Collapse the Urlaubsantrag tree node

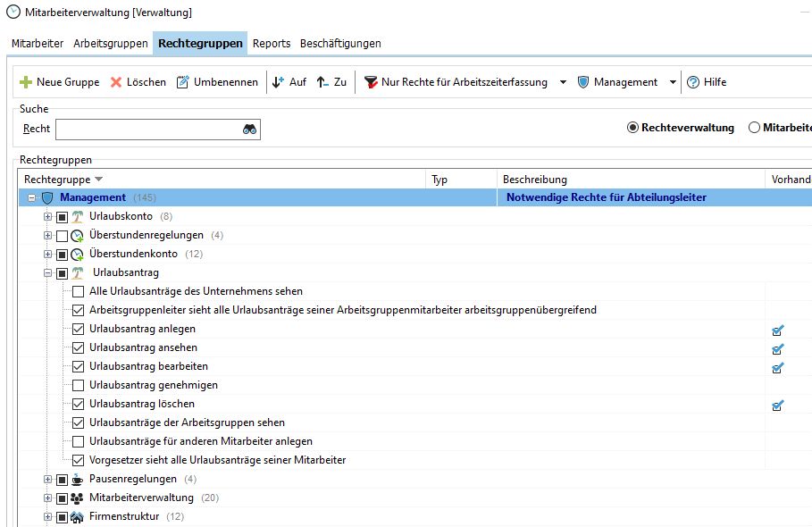(x=46, y=272)
